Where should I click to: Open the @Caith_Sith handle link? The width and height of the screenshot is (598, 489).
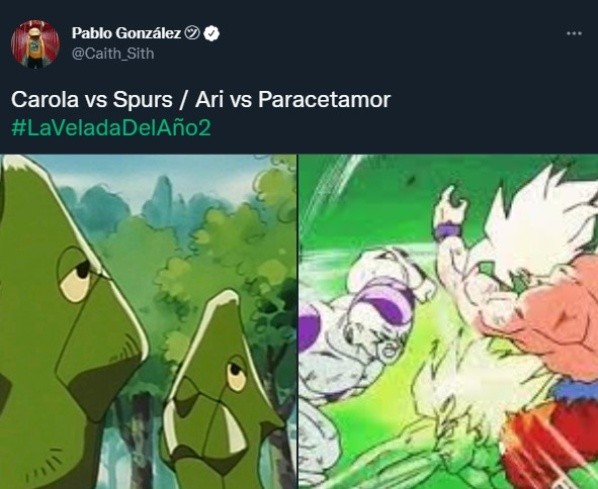tap(113, 53)
